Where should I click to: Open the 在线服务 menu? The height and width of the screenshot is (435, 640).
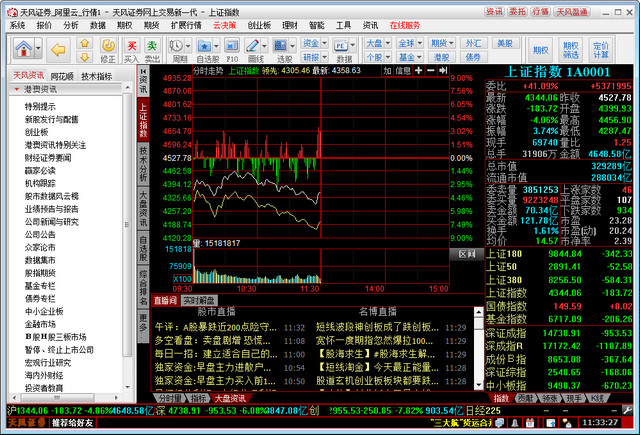(405, 25)
